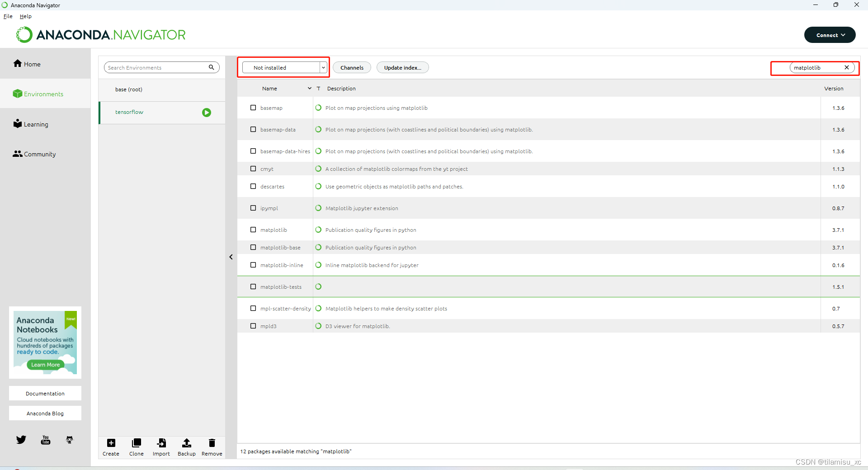Collapse the environments panel arrow

[231, 257]
